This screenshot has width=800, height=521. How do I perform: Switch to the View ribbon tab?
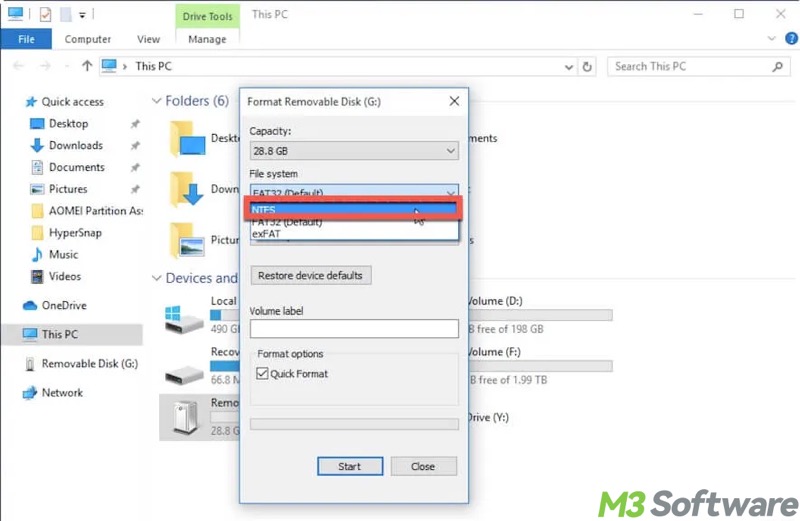[148, 39]
